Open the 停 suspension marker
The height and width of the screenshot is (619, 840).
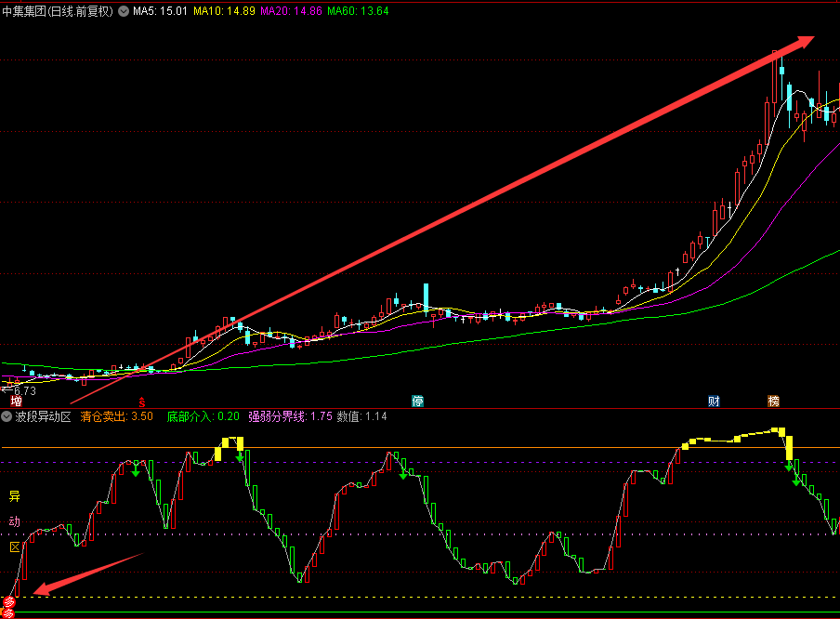pyautogui.click(x=417, y=401)
